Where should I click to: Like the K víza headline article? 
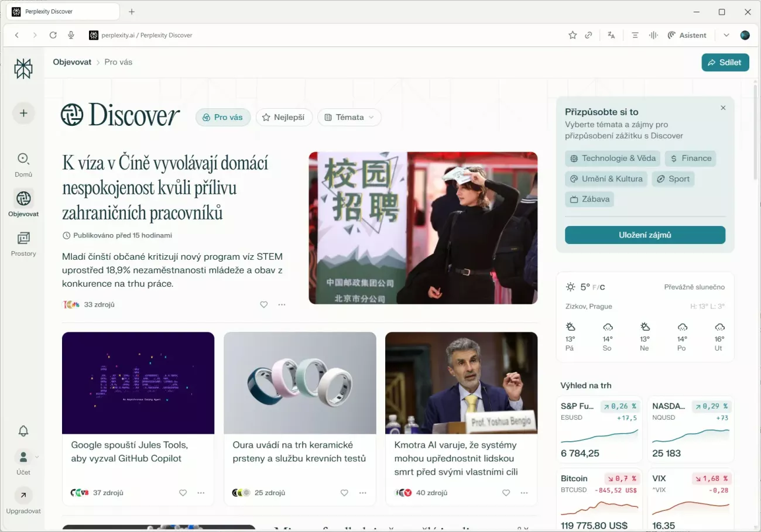(x=263, y=304)
